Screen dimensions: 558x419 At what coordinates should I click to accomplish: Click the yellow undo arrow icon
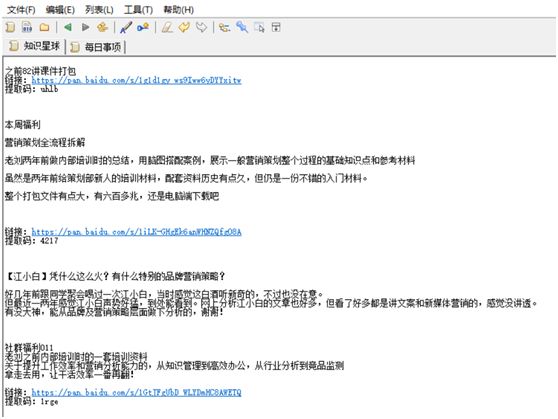(184, 27)
